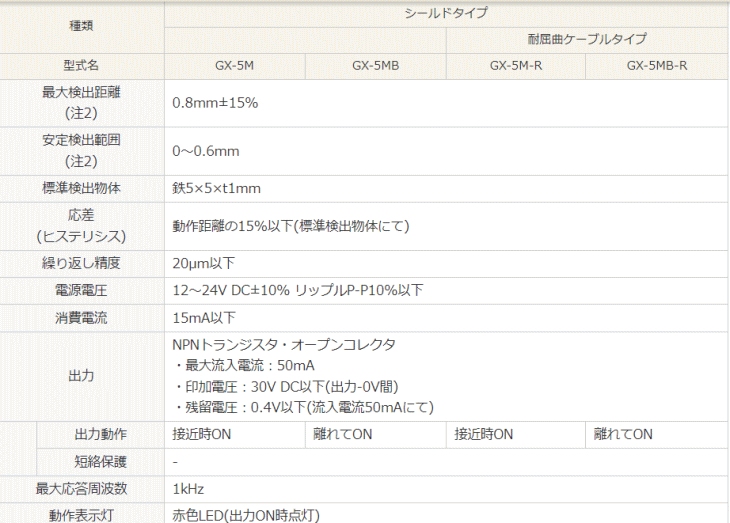Click the value 15mA以下
Viewport: 730px width, 523px height.
(204, 318)
